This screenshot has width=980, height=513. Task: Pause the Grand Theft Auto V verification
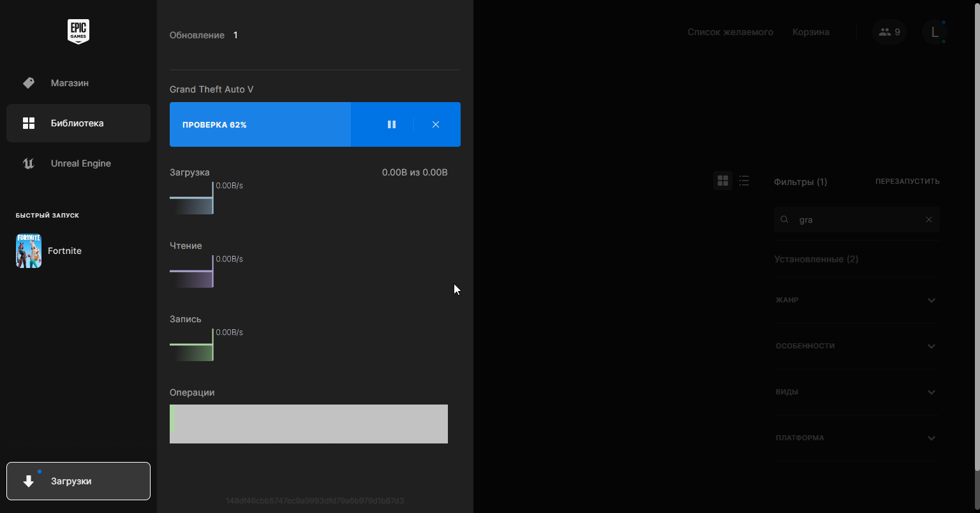pyautogui.click(x=392, y=124)
